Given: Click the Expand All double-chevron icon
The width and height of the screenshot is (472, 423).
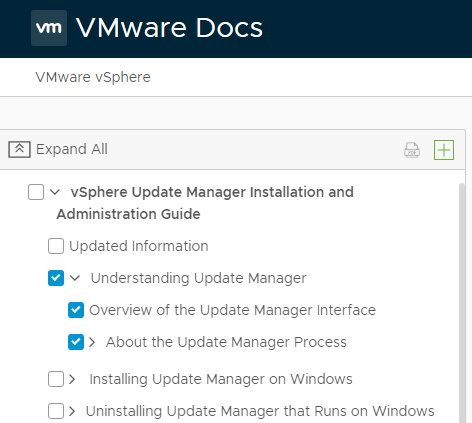Looking at the screenshot, I should pos(19,149).
